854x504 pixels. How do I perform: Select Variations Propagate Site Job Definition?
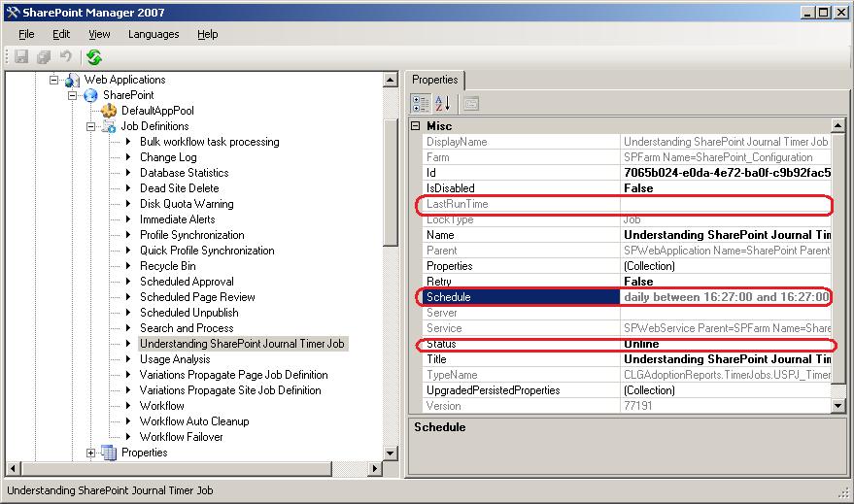[x=230, y=390]
